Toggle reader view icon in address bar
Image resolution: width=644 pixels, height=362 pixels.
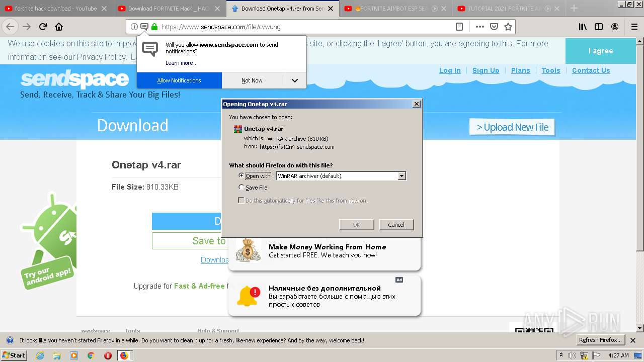click(459, 27)
